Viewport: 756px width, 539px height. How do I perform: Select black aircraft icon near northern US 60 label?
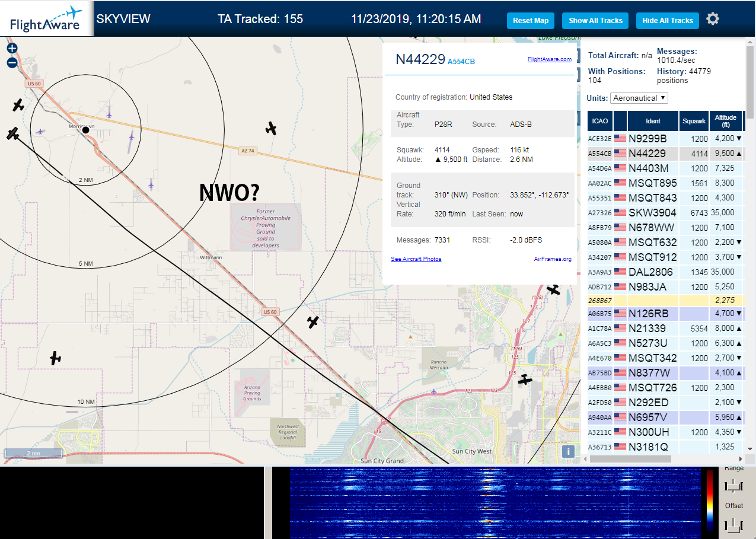tap(18, 106)
